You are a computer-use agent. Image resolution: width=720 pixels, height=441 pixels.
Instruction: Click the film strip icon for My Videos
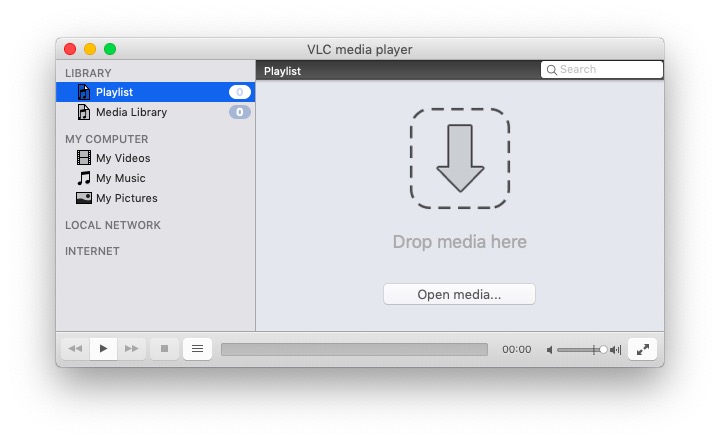point(84,158)
